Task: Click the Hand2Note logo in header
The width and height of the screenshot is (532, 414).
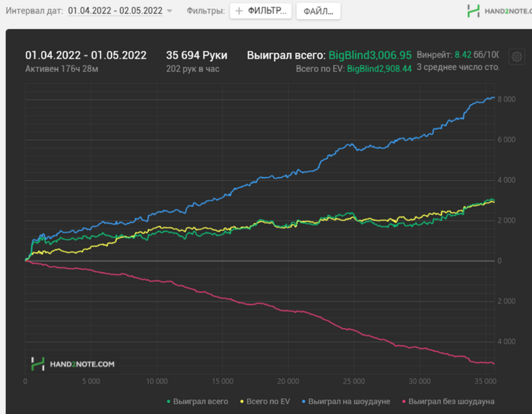Action: click(499, 11)
